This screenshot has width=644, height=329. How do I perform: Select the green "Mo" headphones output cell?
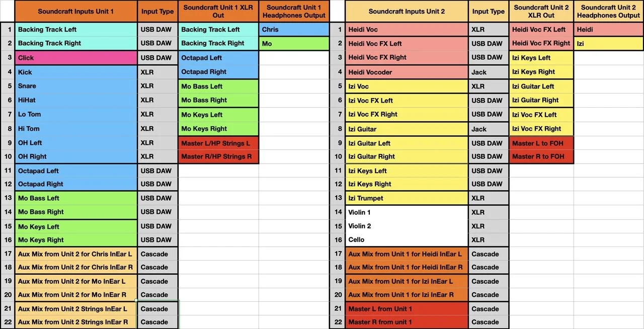[x=294, y=44]
